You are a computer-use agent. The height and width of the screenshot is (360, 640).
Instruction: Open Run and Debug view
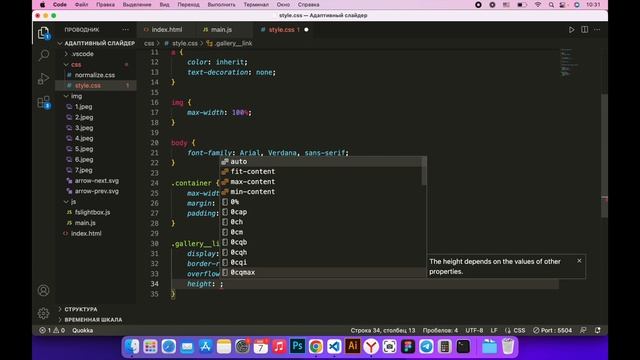pyautogui.click(x=43, y=78)
